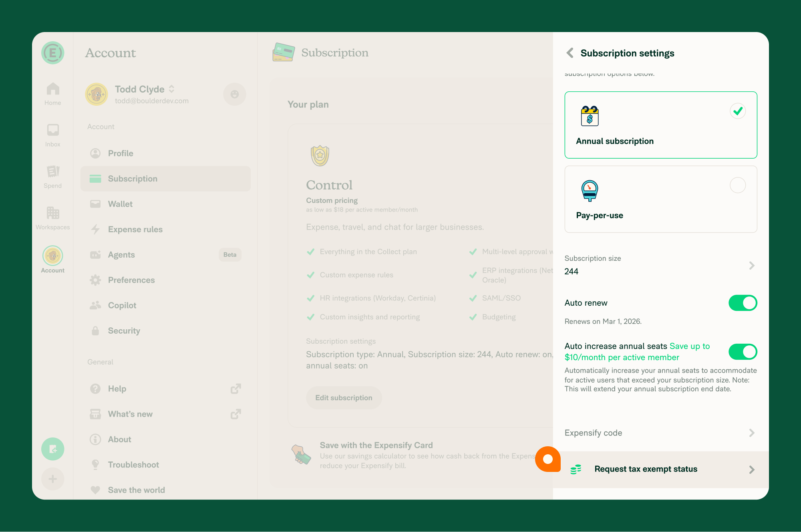This screenshot has height=532, width=801.
Task: Open Save the world menu item
Action: pyautogui.click(x=165, y=490)
